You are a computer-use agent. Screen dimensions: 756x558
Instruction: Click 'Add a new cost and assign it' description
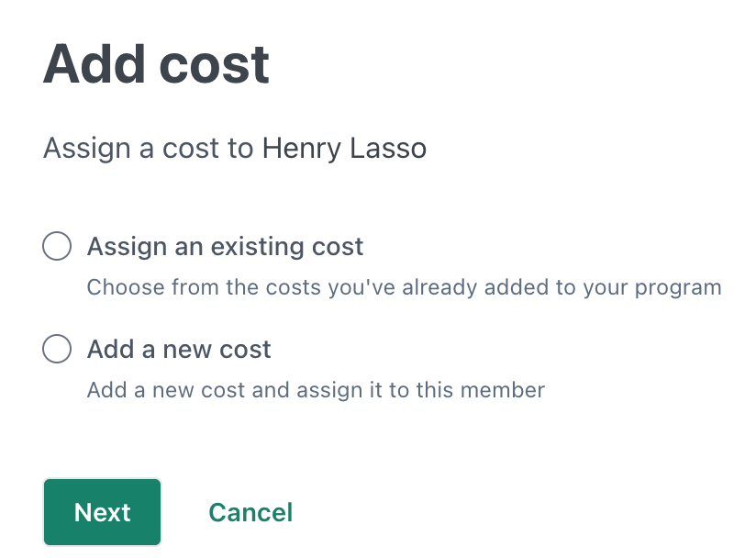(x=316, y=390)
